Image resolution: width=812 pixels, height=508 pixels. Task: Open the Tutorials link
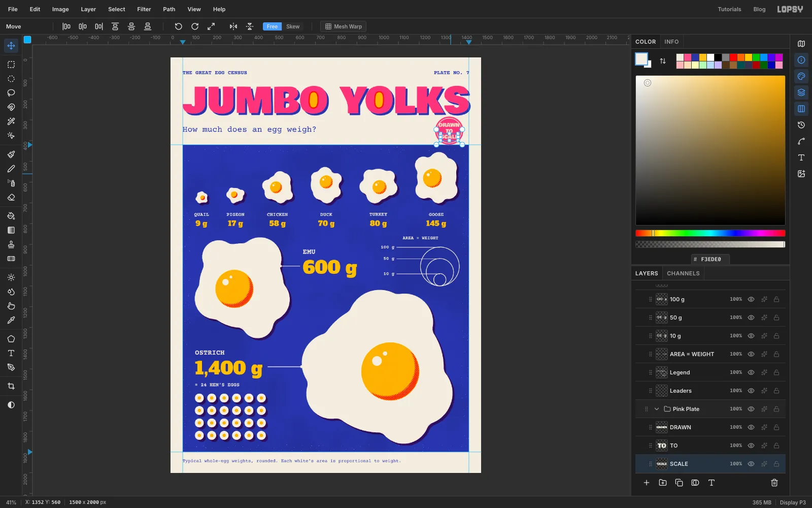[729, 9]
